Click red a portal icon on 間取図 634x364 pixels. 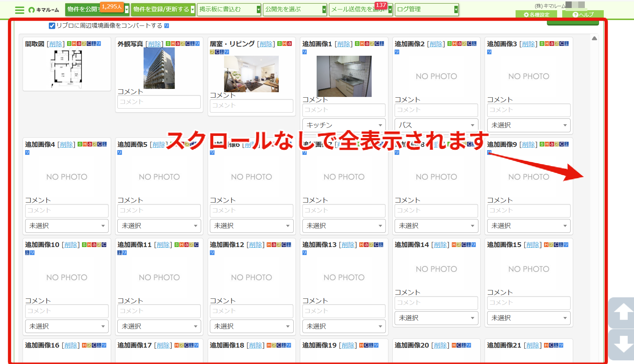click(x=79, y=43)
